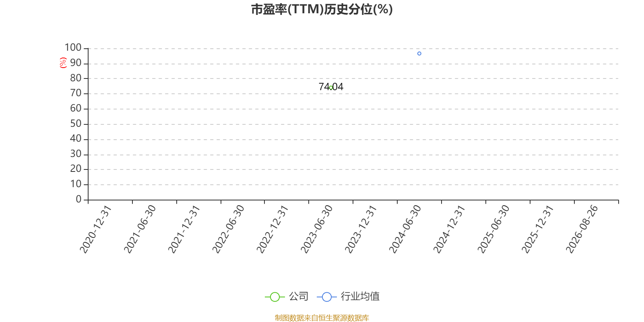Click the 2023-06-30 axis label
Image resolution: width=644 pixels, height=322 pixels.
point(317,229)
